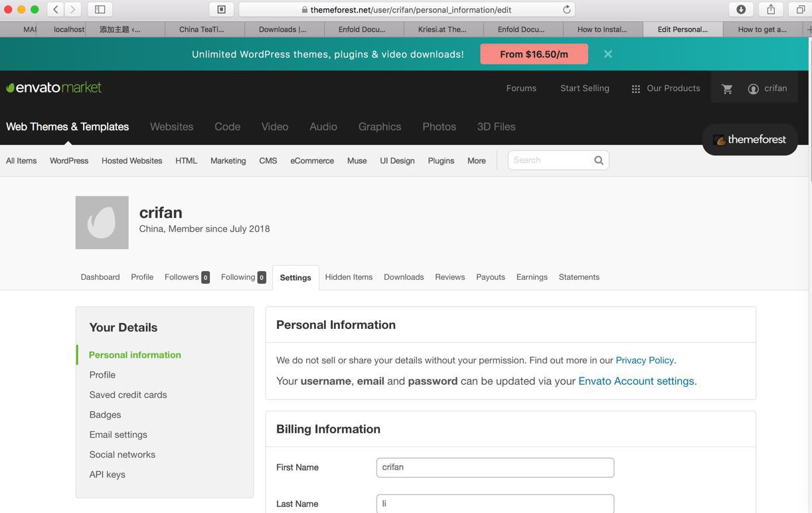The width and height of the screenshot is (812, 513).
Task: Open Email settings page
Action: [118, 435]
